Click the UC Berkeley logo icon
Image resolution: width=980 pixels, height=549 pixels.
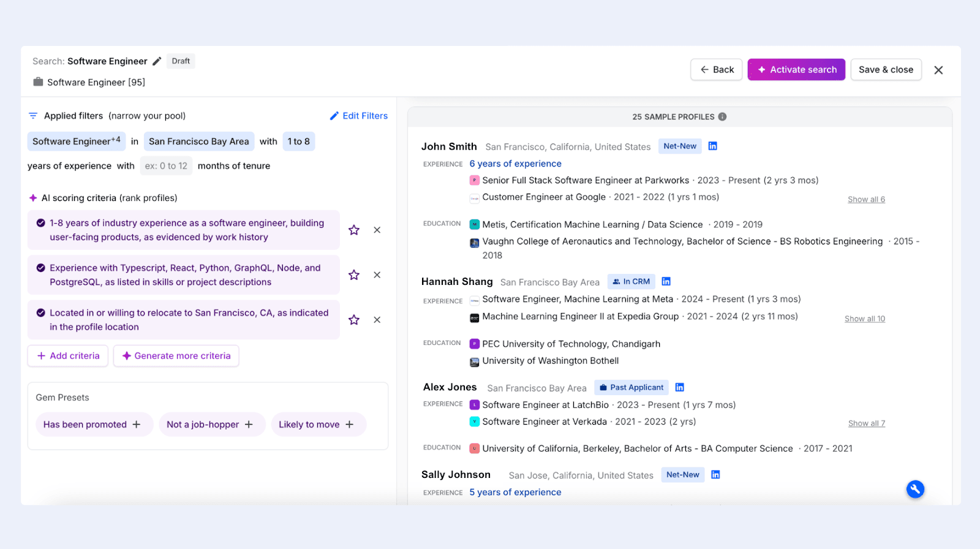475,449
